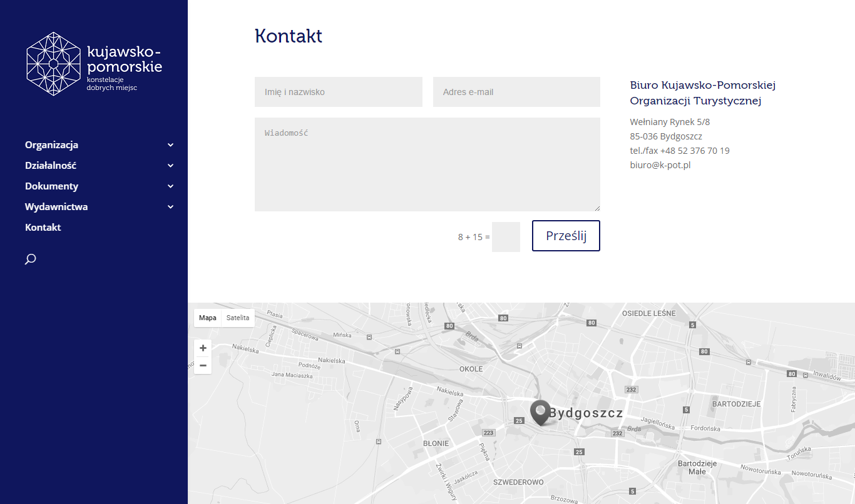Expand the Wydawnictwa submenu chevron

pos(170,207)
